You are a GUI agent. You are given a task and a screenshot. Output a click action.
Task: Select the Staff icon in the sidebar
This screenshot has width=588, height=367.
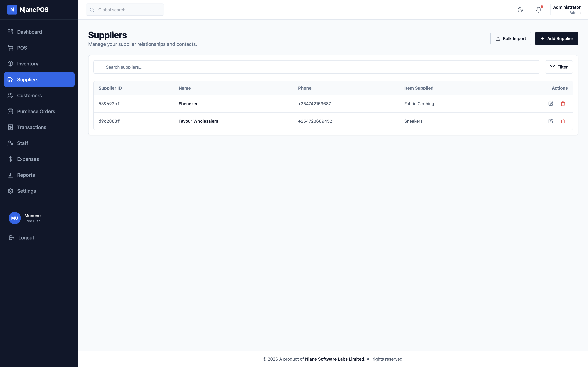10,143
